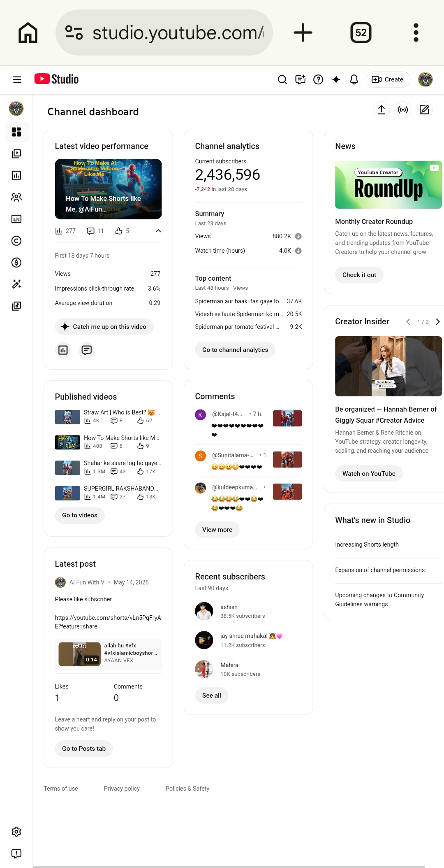
Task: Open published video Straw Art Who is Best
Action: [x=108, y=417]
